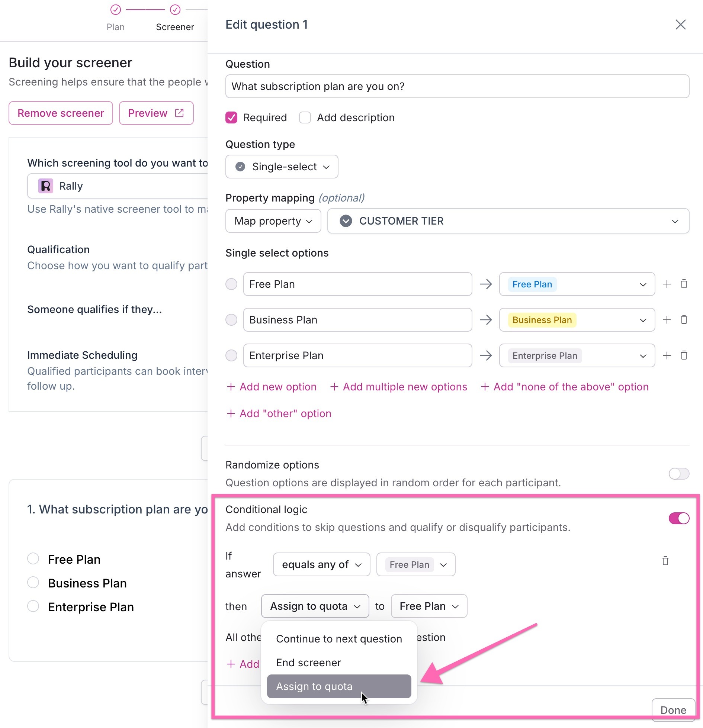Image resolution: width=703 pixels, height=728 pixels.
Task: Delete the Business Plan option row
Action: click(684, 320)
